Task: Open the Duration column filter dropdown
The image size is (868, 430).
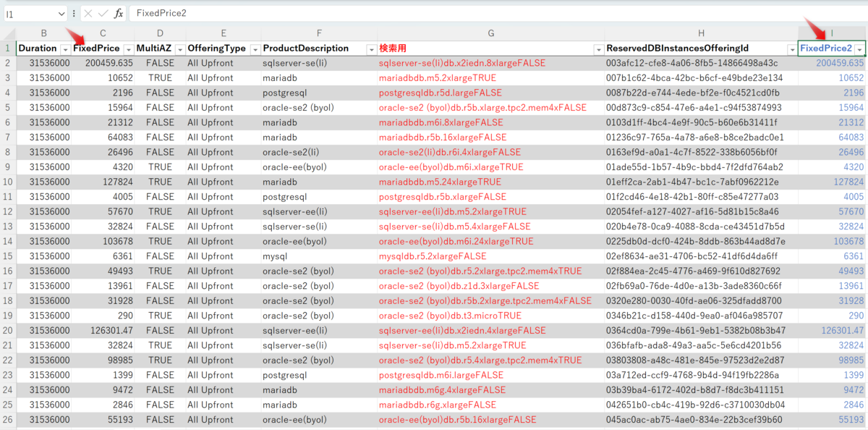Action: (x=65, y=49)
